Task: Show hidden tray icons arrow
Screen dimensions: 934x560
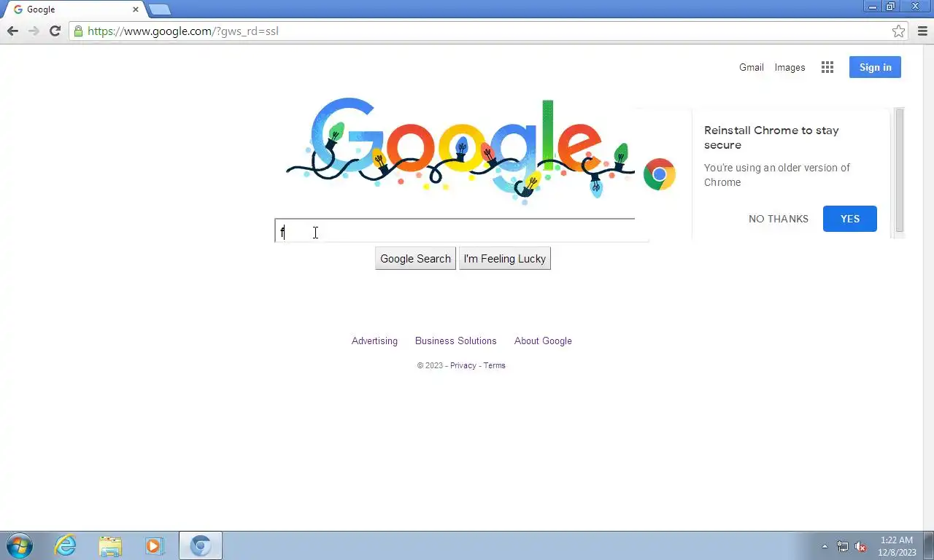Action: point(825,546)
